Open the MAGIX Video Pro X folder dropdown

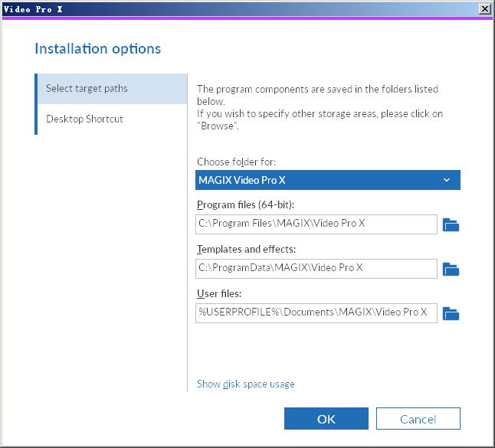click(328, 180)
